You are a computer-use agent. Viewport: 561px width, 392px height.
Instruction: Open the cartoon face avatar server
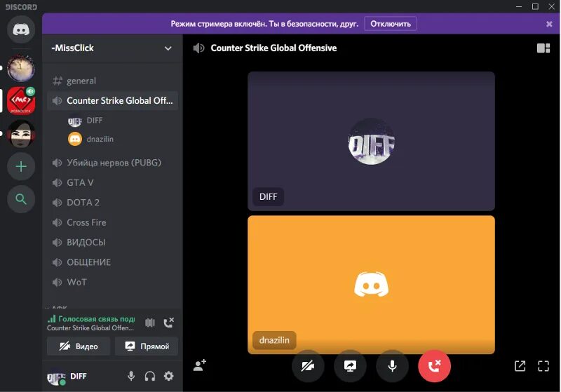(x=21, y=134)
